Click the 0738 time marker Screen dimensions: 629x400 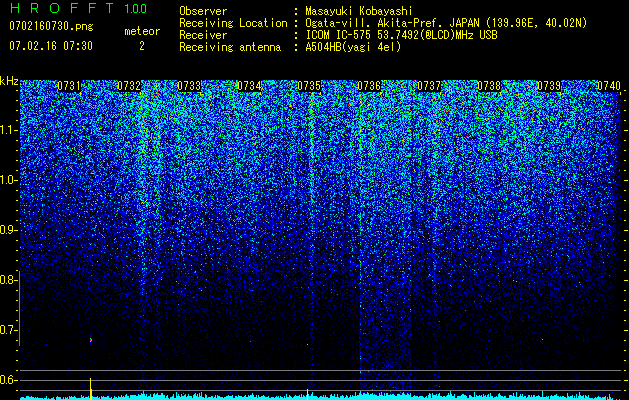point(489,86)
